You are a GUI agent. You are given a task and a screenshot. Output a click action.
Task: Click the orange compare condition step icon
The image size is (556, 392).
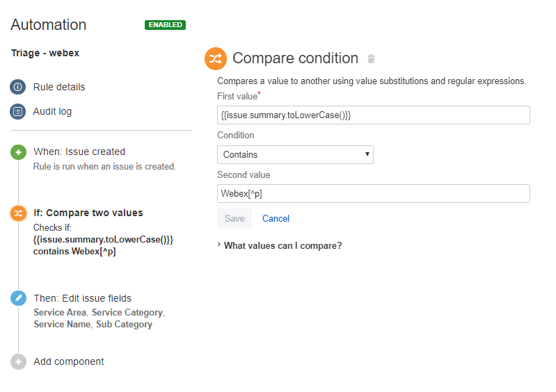[19, 213]
